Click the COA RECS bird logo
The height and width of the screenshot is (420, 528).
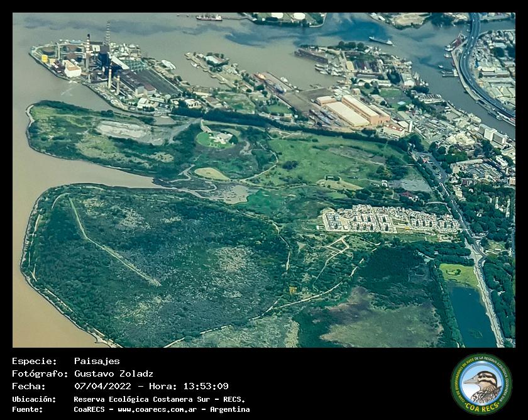pyautogui.click(x=481, y=384)
